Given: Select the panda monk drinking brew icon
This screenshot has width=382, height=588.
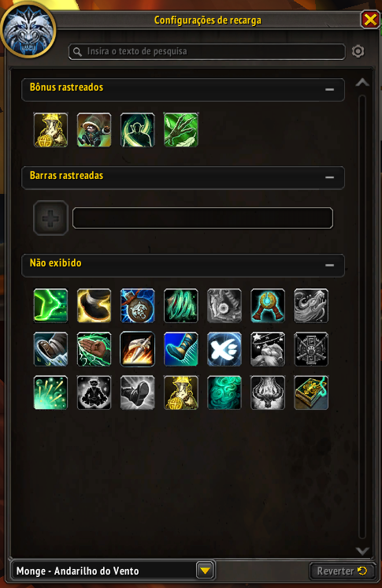Looking at the screenshot, I should (x=94, y=130).
